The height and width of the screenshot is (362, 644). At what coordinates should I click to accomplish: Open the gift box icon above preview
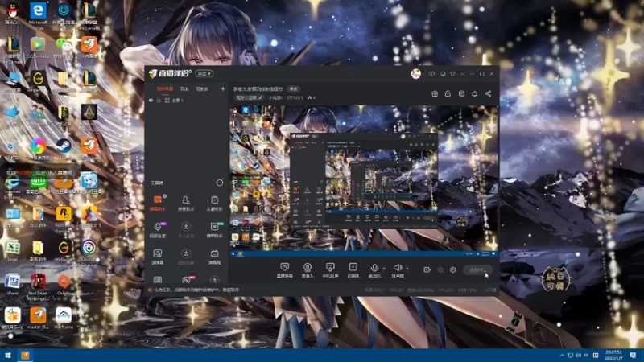pos(435,93)
